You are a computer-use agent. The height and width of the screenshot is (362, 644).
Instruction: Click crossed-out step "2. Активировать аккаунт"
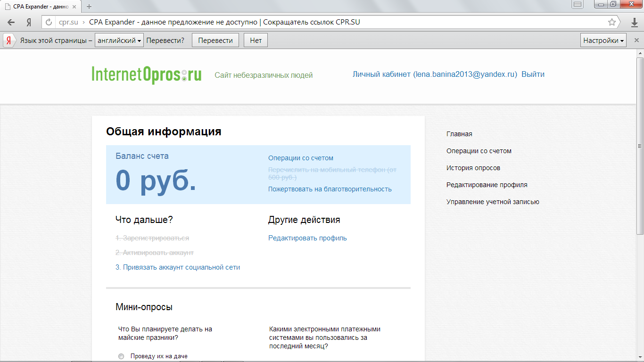point(155,253)
